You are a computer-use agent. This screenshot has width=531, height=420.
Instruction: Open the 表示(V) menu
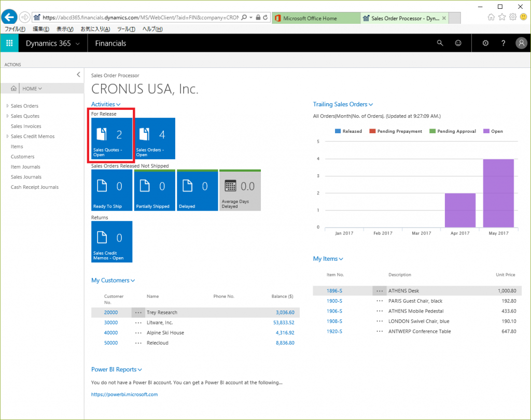point(65,29)
